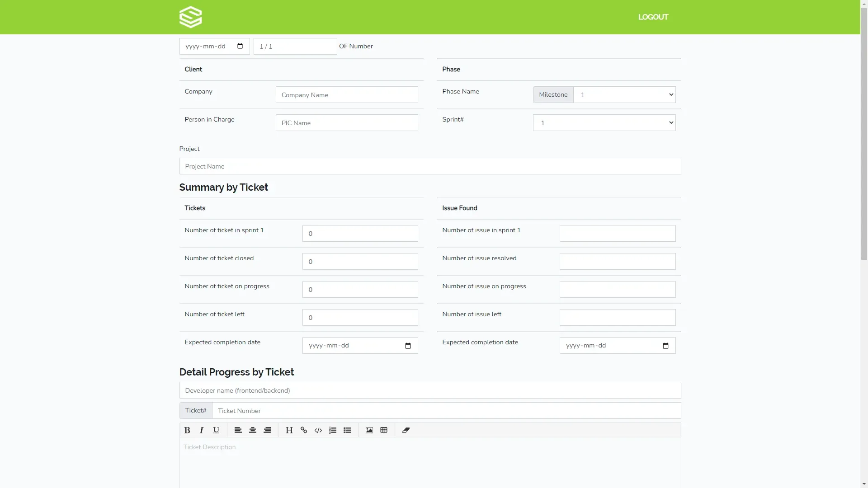868x488 pixels.
Task: Open the Sprint# dropdown
Action: click(x=604, y=122)
